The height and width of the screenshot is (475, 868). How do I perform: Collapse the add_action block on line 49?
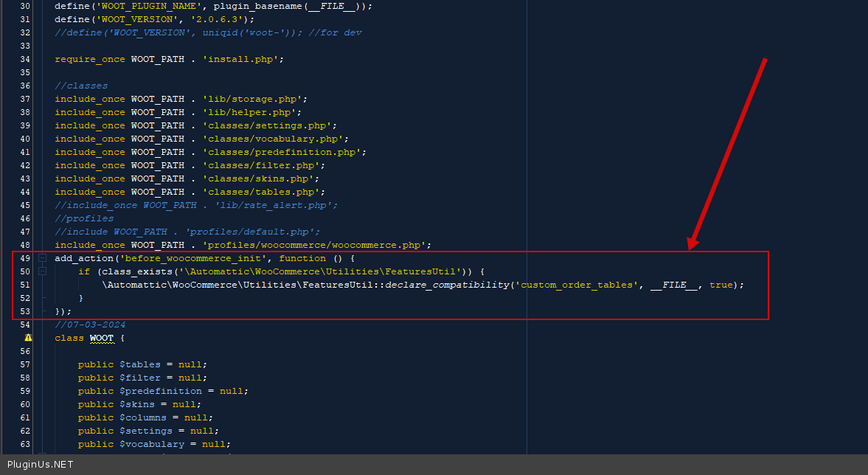[42, 258]
